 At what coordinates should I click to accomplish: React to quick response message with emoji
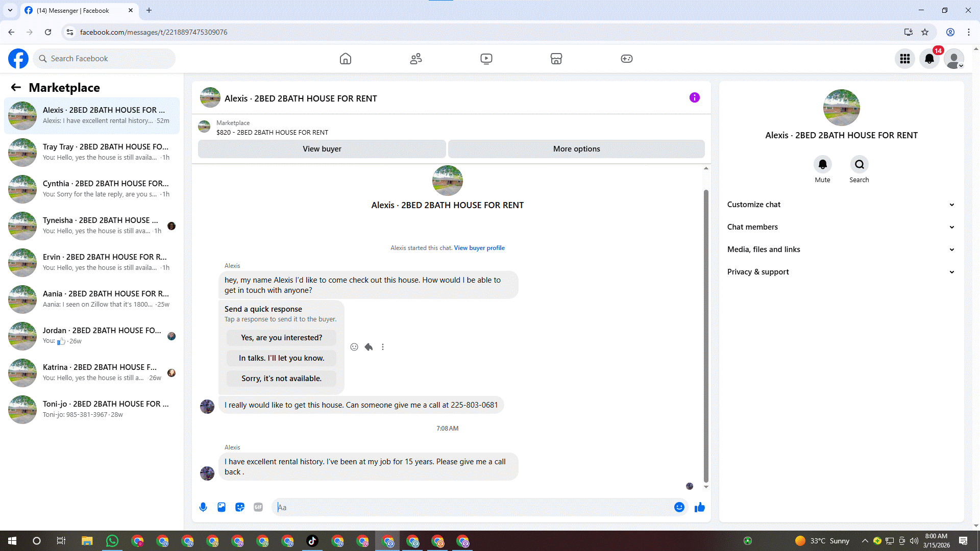354,347
